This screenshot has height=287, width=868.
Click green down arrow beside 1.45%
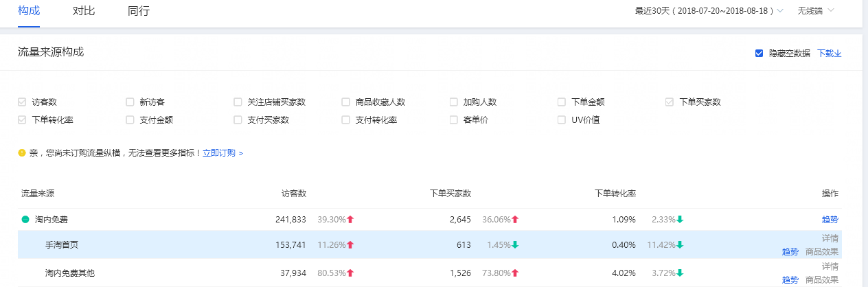[515, 245]
